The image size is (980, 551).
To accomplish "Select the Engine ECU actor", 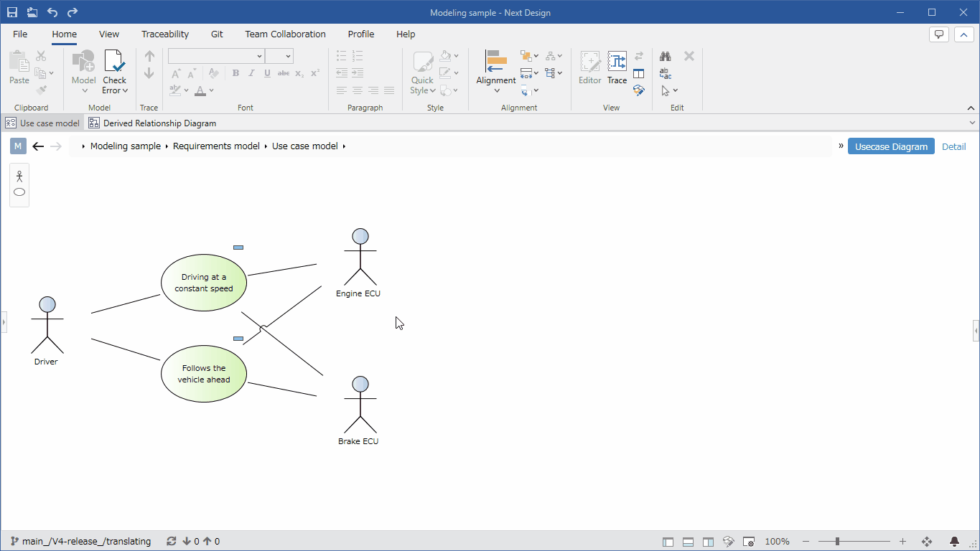I will click(x=359, y=263).
